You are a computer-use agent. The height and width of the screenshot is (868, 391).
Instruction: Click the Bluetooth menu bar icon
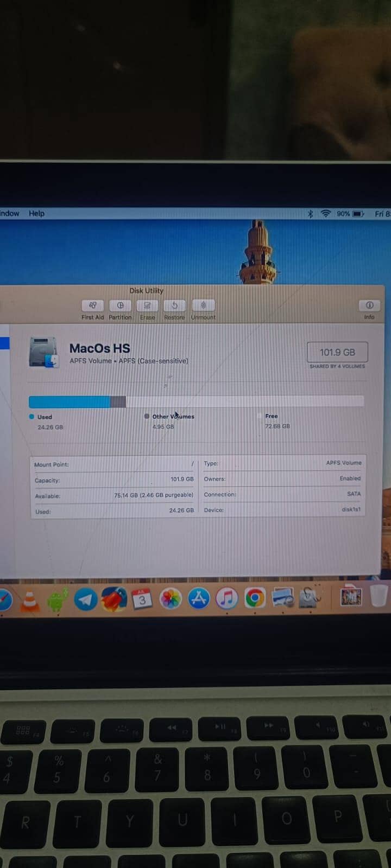pyautogui.click(x=310, y=214)
